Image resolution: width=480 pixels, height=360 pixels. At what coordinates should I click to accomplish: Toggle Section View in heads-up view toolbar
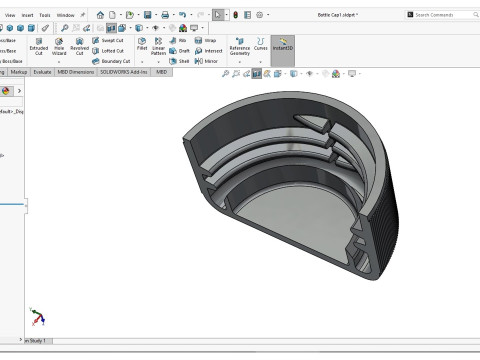257,74
